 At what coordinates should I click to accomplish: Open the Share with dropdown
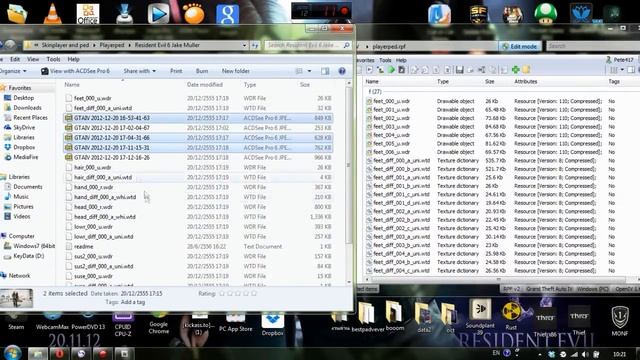(x=140, y=71)
